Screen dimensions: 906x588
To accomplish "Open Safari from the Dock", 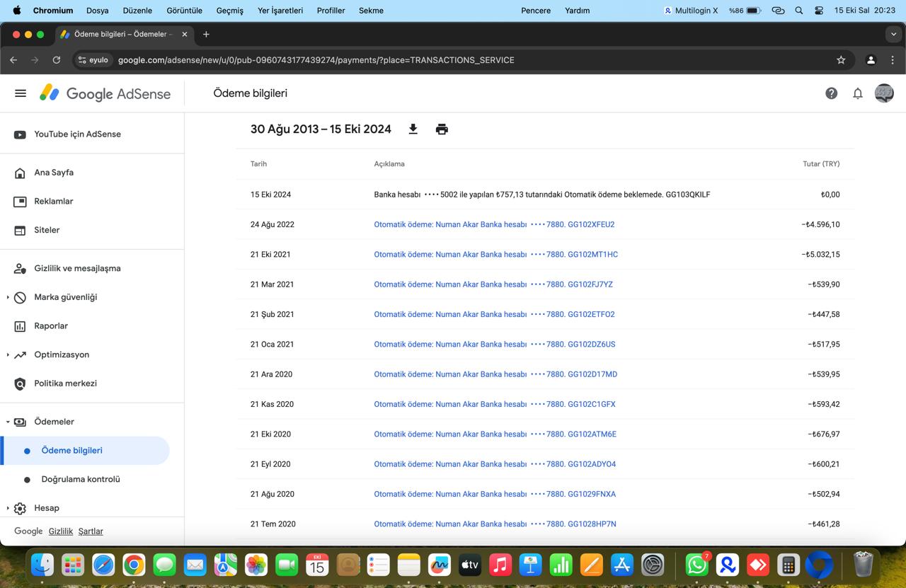I will pos(103,565).
